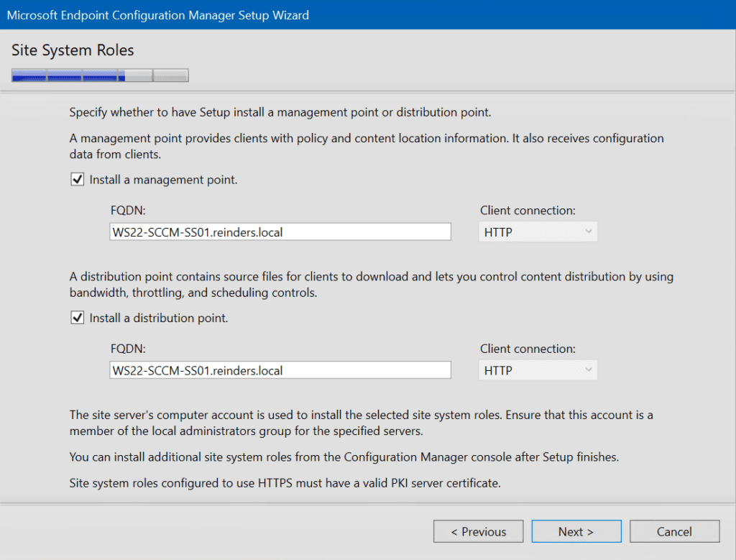Click 'You can install additional site system roles' text
736x560 pixels.
tap(344, 456)
